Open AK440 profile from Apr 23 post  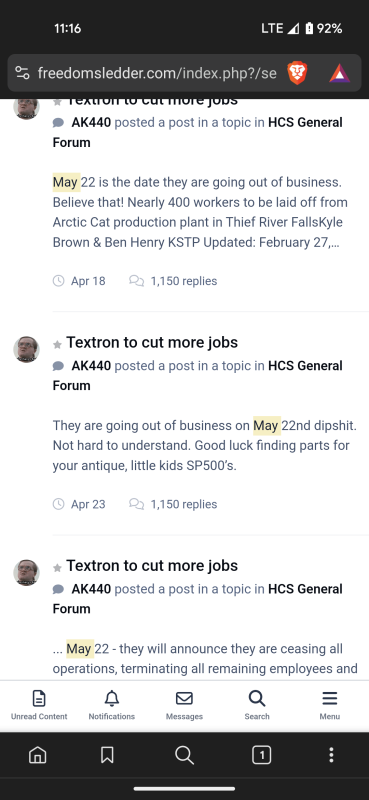coord(91,366)
